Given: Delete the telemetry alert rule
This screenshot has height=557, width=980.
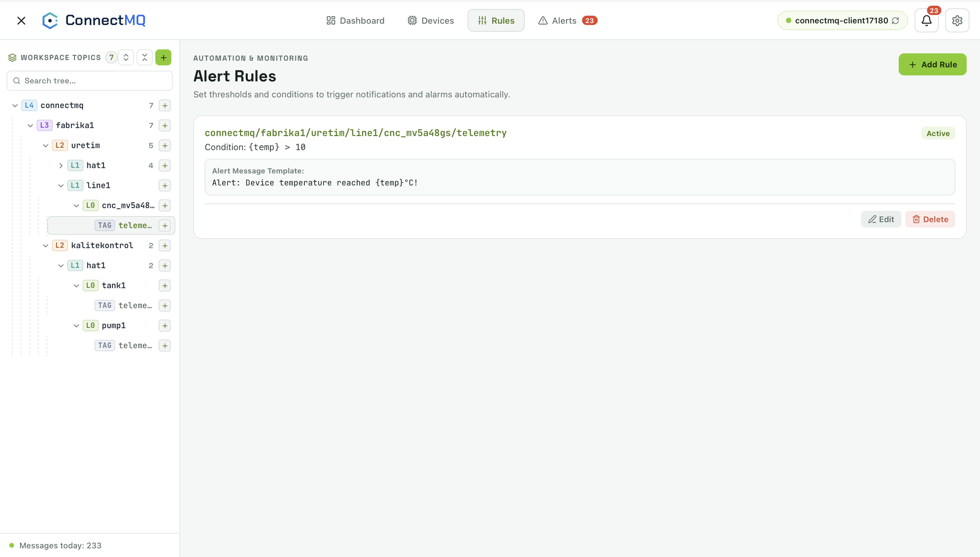Looking at the screenshot, I should pos(930,219).
